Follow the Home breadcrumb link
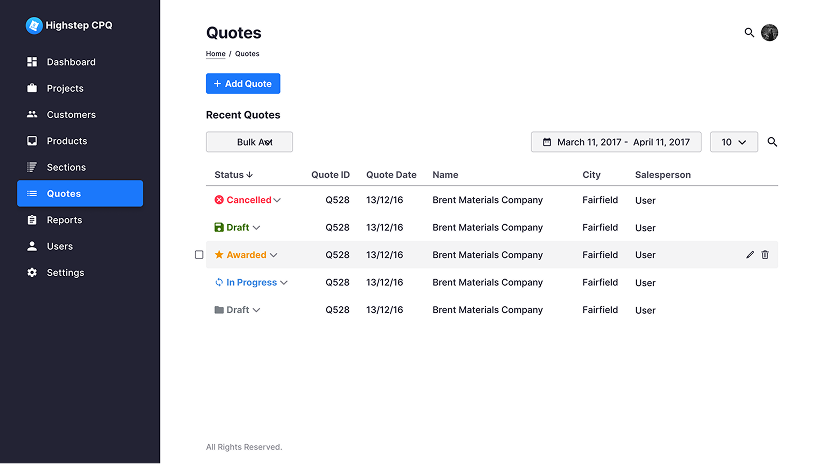Viewport: 824px width, 464px height. (x=215, y=54)
